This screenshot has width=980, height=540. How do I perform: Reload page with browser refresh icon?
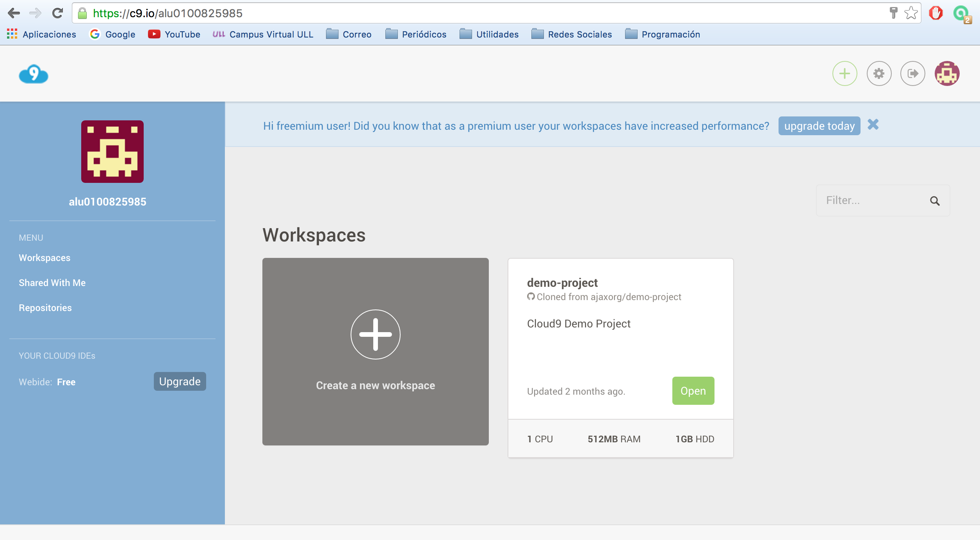pyautogui.click(x=58, y=13)
